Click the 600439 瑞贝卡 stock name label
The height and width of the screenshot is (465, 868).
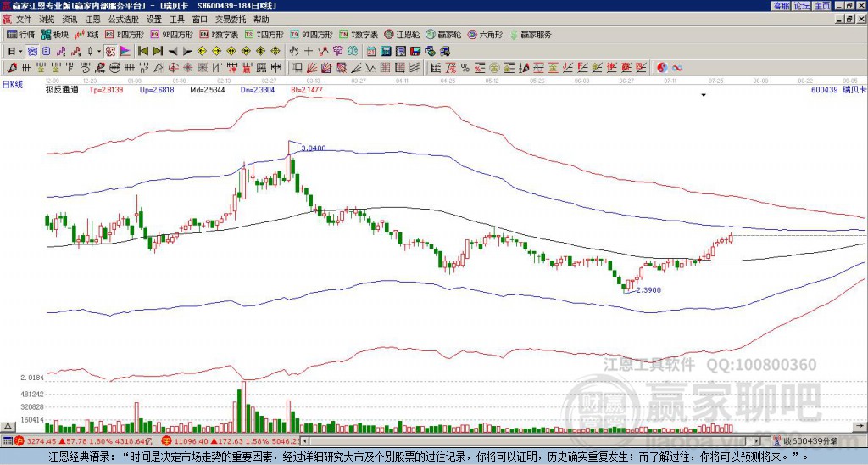838,89
